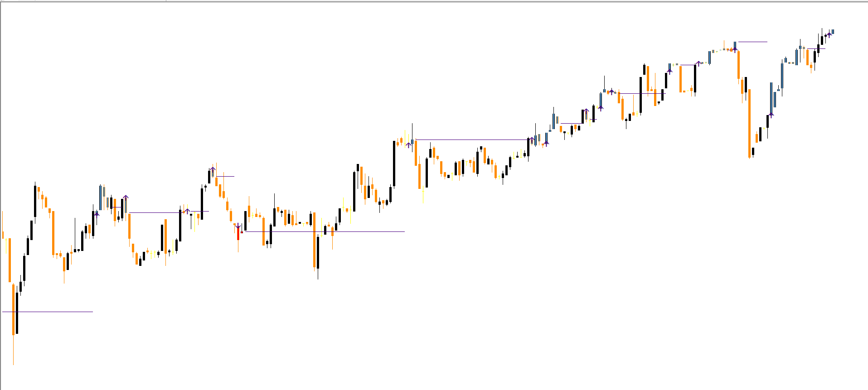The height and width of the screenshot is (390, 868).
Task: Click the tall black candle just before the mid-chart consolidation line
Action: [x=394, y=163]
